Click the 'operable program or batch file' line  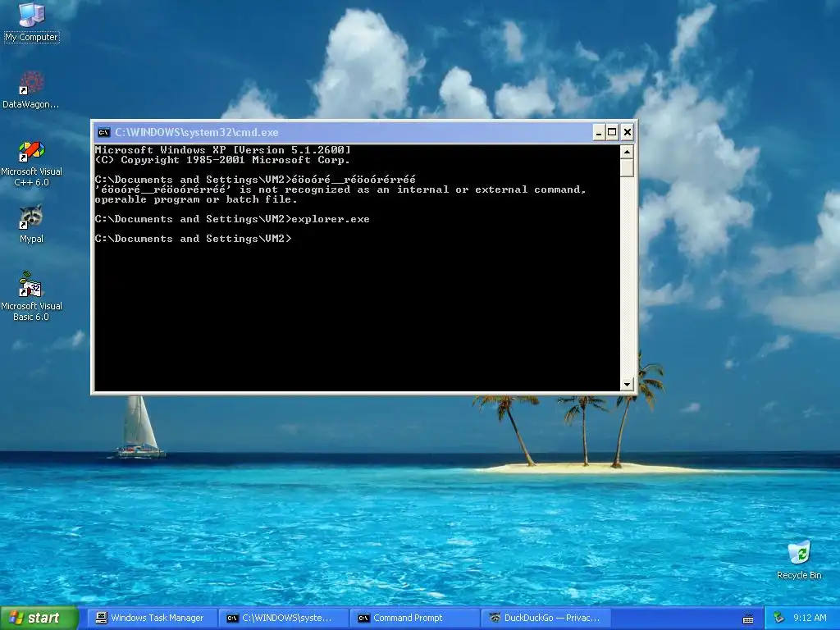point(196,199)
